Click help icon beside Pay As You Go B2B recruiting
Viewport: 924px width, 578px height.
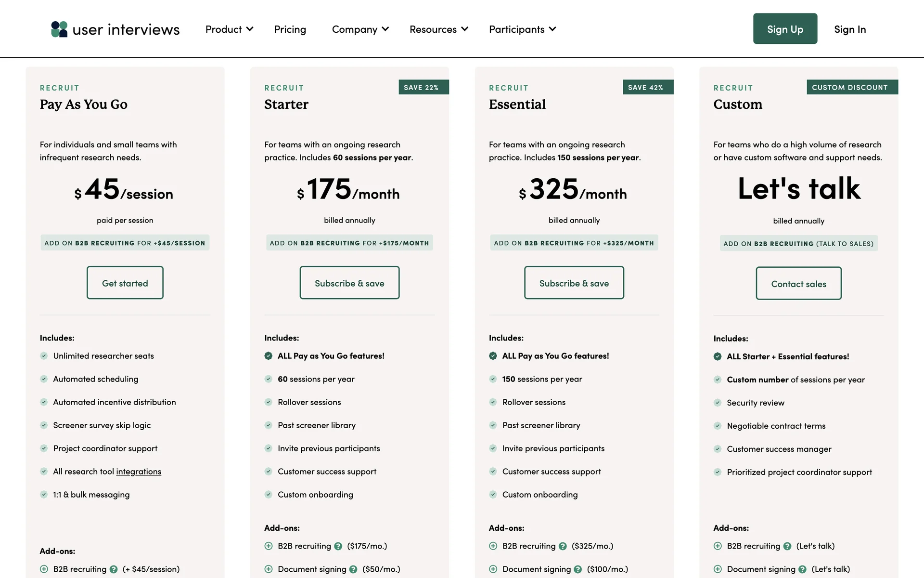tap(114, 569)
